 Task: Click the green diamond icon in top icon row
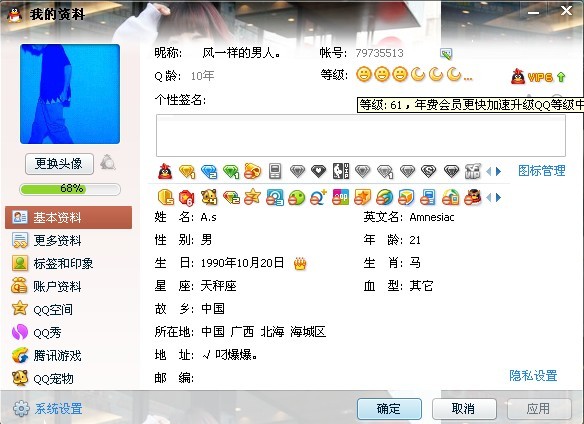pyautogui.click(x=231, y=171)
